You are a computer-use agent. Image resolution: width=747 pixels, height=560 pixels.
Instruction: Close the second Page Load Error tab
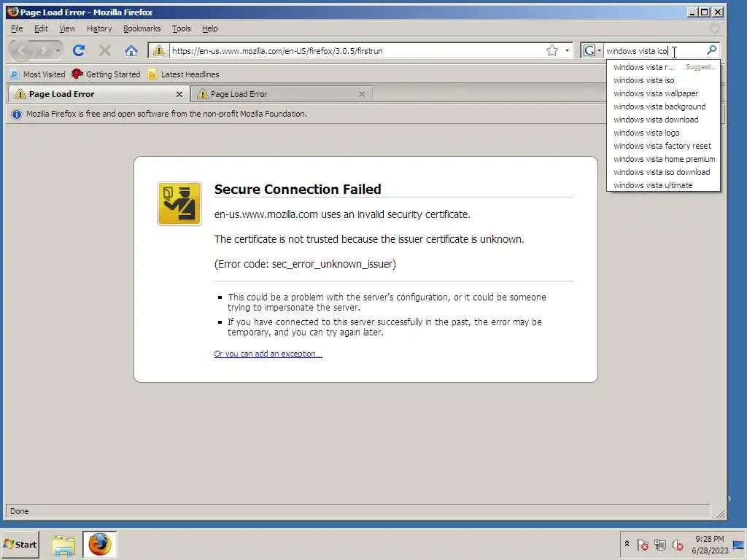click(x=362, y=94)
